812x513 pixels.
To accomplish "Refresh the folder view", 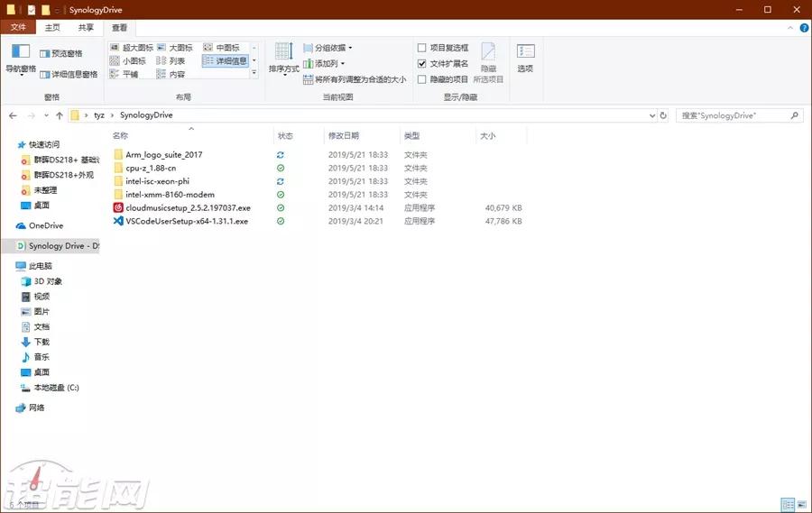I will (663, 116).
